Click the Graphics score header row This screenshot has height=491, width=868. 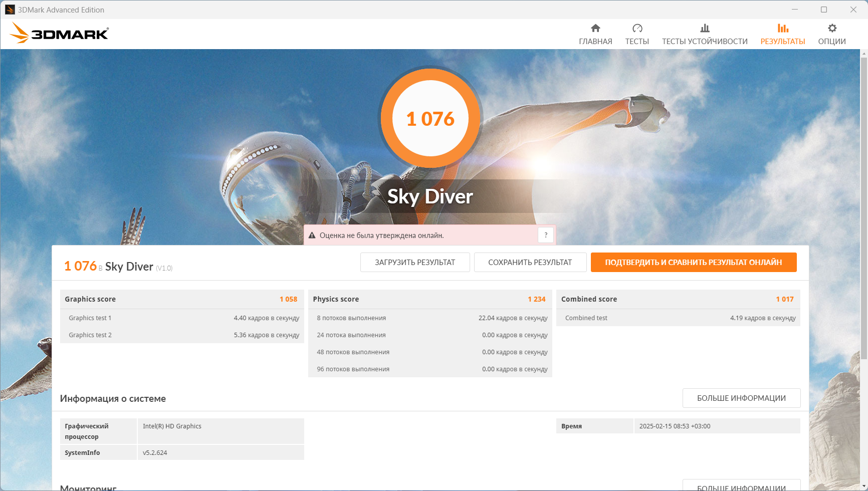click(x=181, y=299)
